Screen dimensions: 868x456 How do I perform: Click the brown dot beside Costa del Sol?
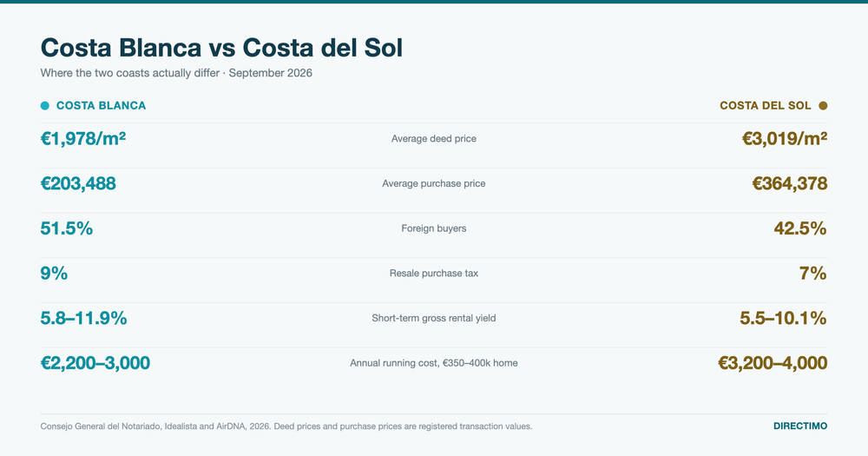coord(823,106)
